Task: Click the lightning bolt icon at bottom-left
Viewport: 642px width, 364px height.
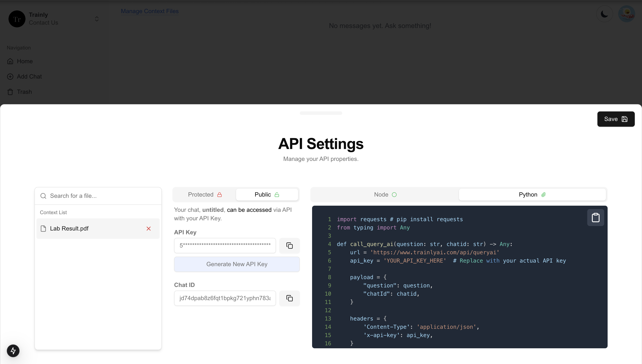Action: (x=13, y=350)
